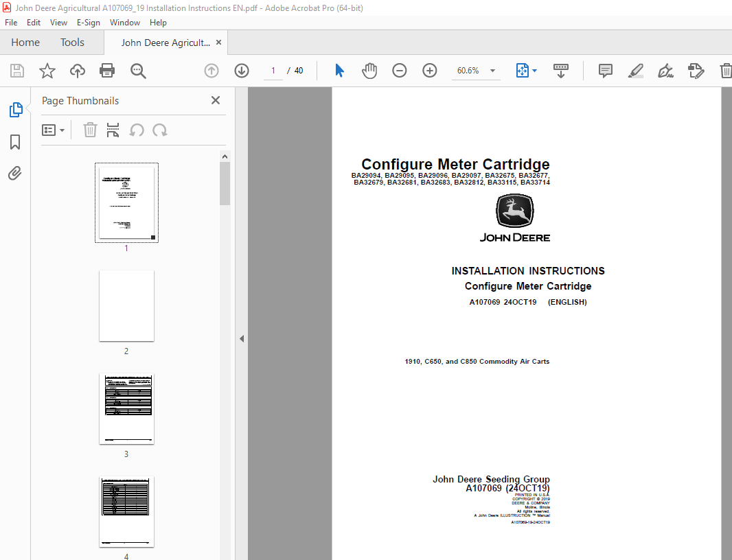Open the E-Sign menu
732x560 pixels.
[88, 23]
